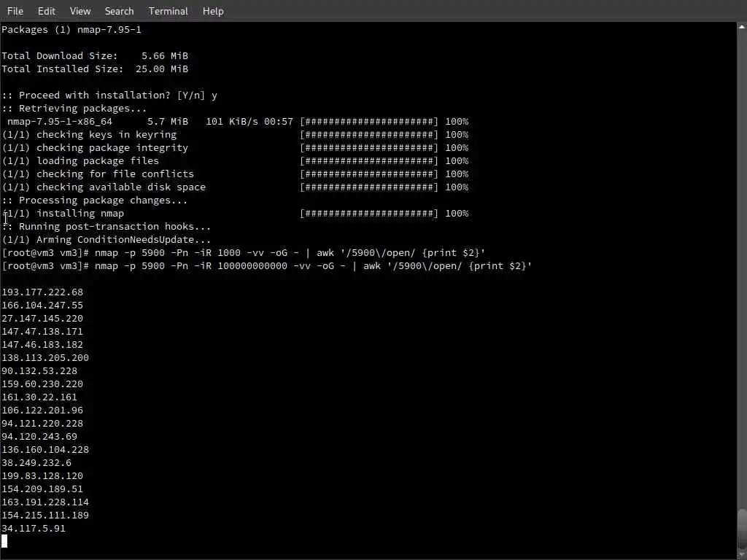Click IP address 94.120.243.69
The height and width of the screenshot is (560, 747).
coord(39,436)
